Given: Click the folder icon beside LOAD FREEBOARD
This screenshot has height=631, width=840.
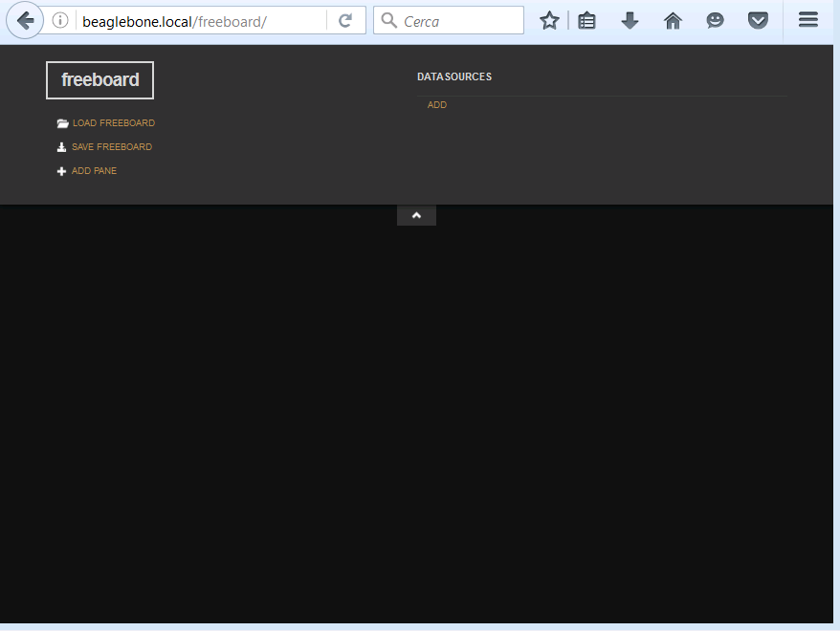Looking at the screenshot, I should pyautogui.click(x=61, y=122).
